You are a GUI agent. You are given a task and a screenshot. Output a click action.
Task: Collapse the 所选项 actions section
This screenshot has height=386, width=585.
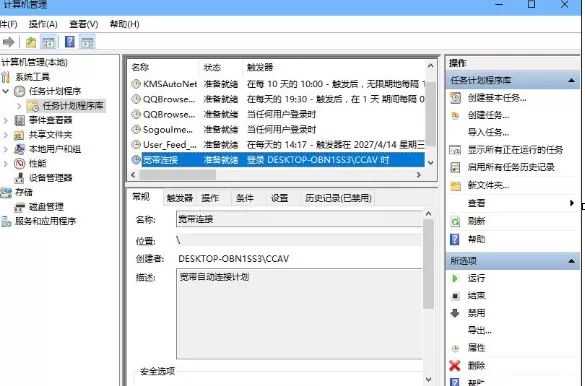(571, 261)
